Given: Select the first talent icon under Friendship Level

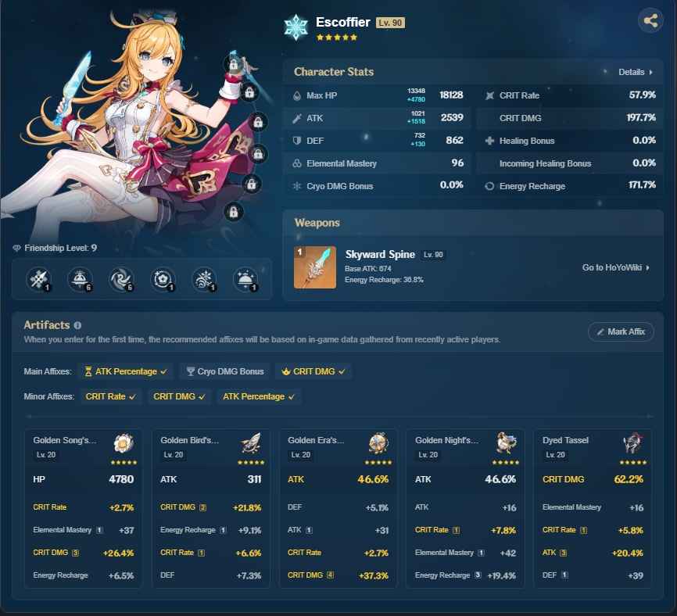Looking at the screenshot, I should tap(38, 278).
